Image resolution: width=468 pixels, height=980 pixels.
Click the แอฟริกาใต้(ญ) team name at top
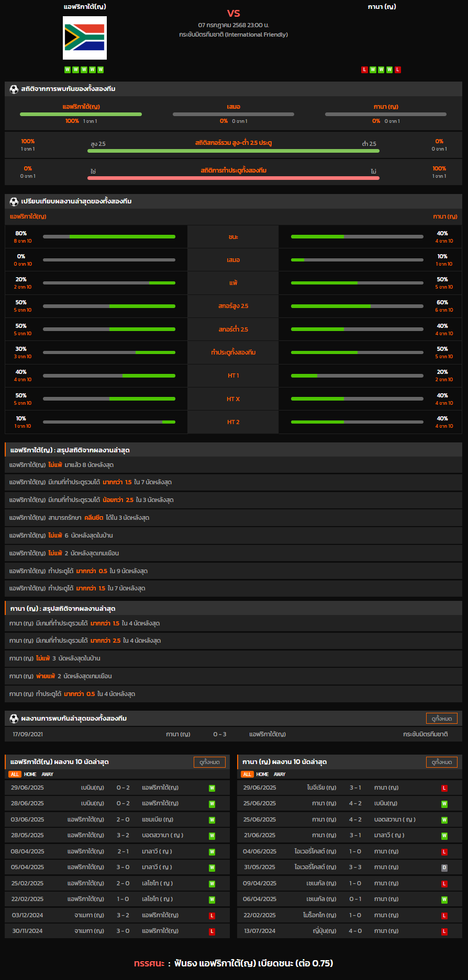tap(85, 7)
